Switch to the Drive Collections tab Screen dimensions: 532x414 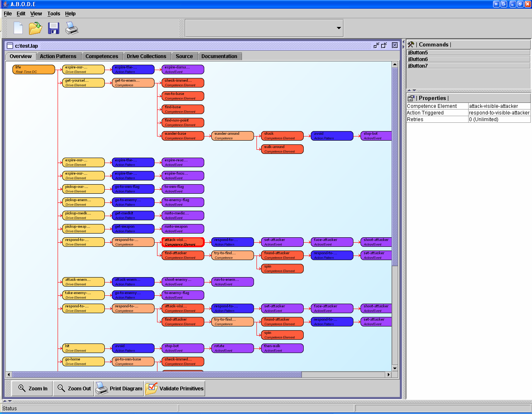146,56
